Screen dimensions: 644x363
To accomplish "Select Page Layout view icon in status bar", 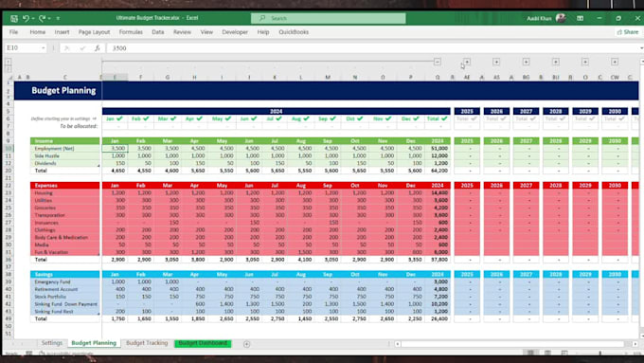I will coord(547,354).
